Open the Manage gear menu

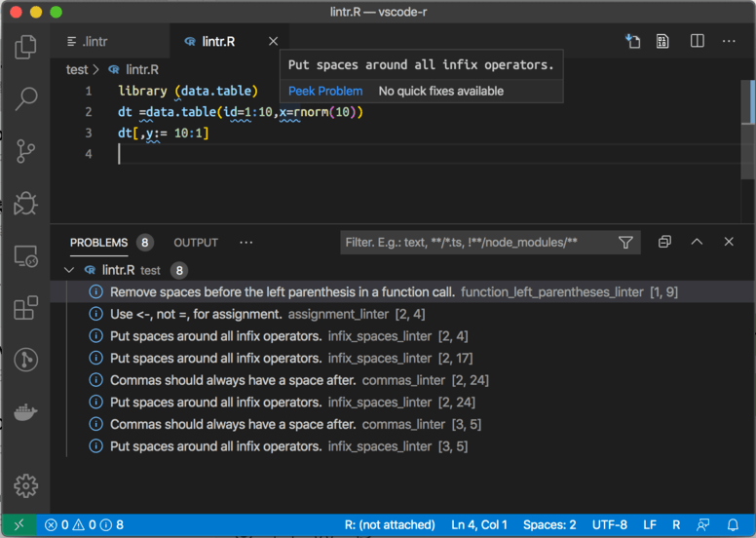(25, 485)
